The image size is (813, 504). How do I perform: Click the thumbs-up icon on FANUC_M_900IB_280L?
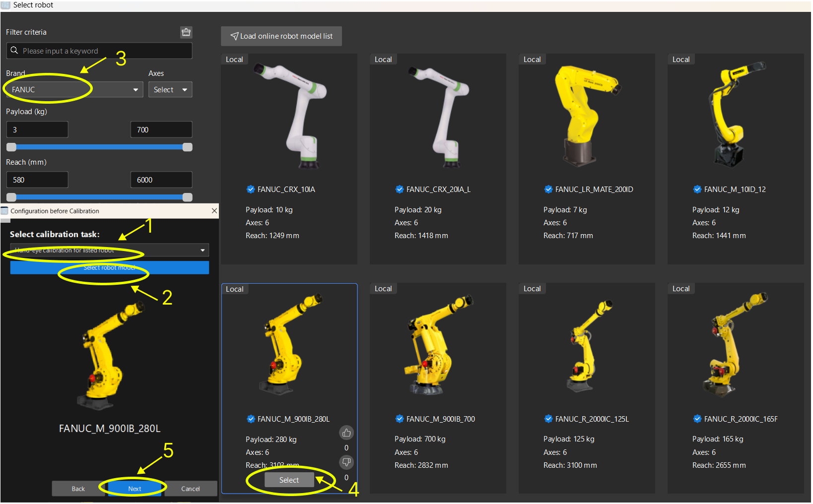click(x=346, y=433)
